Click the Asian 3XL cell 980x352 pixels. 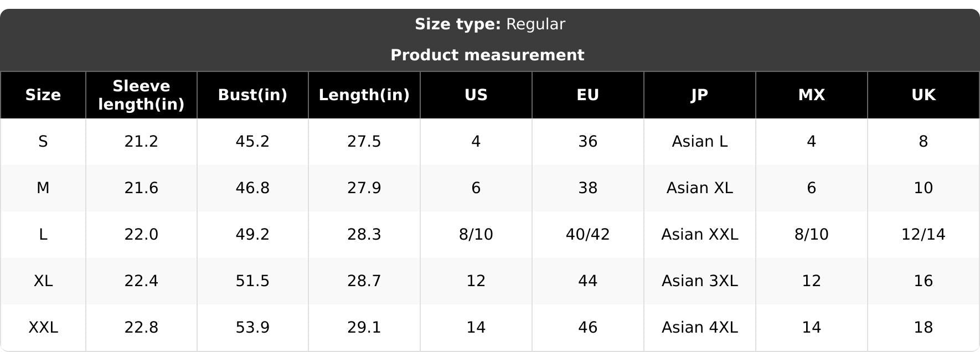(700, 281)
